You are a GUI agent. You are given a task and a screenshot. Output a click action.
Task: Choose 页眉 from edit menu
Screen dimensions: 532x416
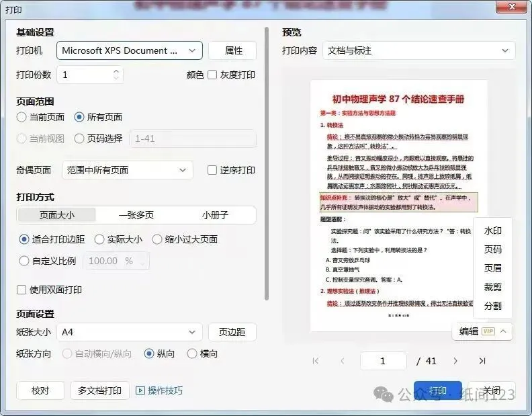pyautogui.click(x=492, y=268)
